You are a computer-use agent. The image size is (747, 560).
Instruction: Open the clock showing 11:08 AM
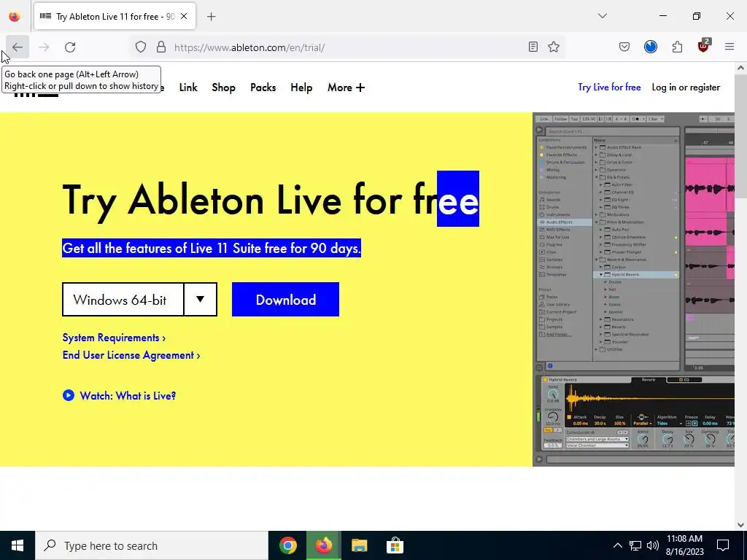tap(684, 545)
